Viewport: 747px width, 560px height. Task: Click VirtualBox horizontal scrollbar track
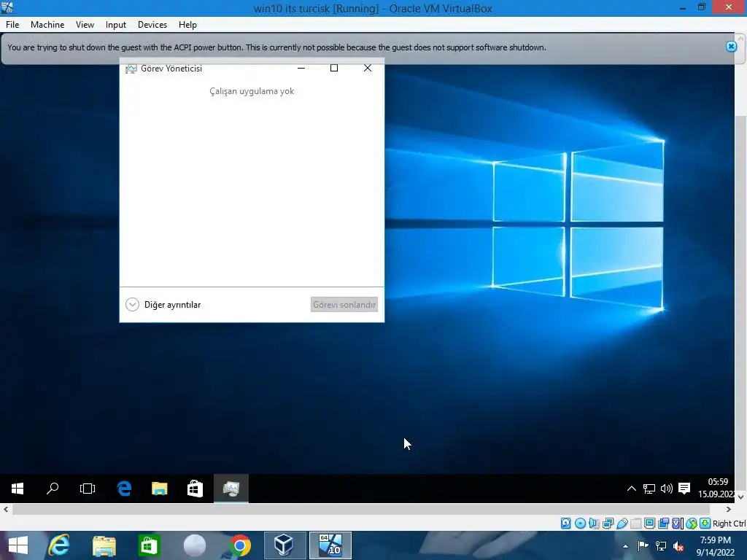[x=360, y=510]
